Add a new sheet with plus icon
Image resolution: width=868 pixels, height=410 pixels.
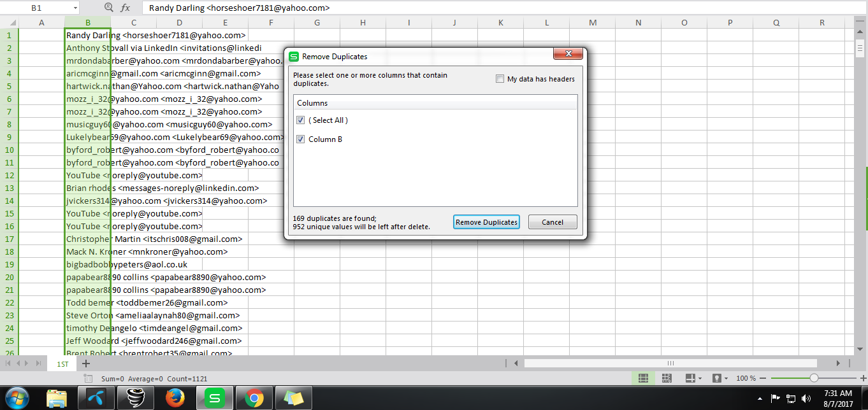[x=86, y=364]
